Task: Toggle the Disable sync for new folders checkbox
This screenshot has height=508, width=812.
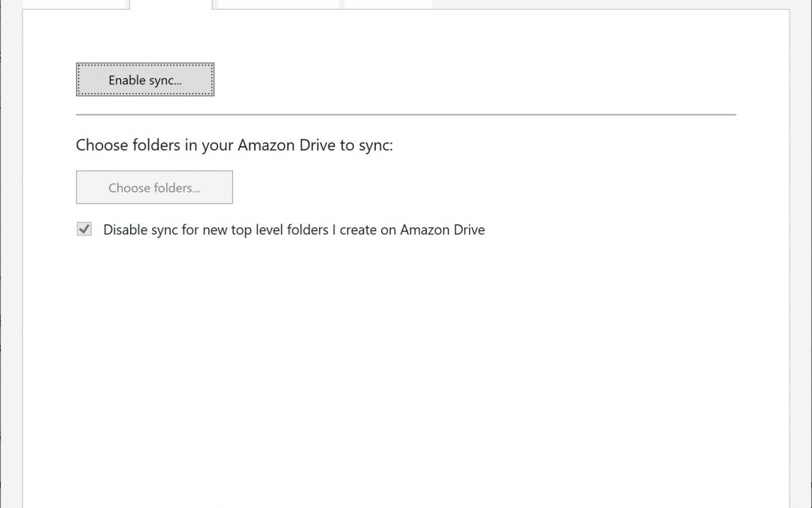Action: pyautogui.click(x=84, y=230)
